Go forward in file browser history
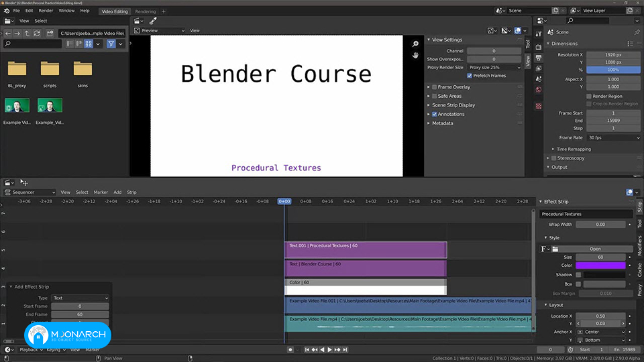This screenshot has width=644, height=362. pos(17,34)
